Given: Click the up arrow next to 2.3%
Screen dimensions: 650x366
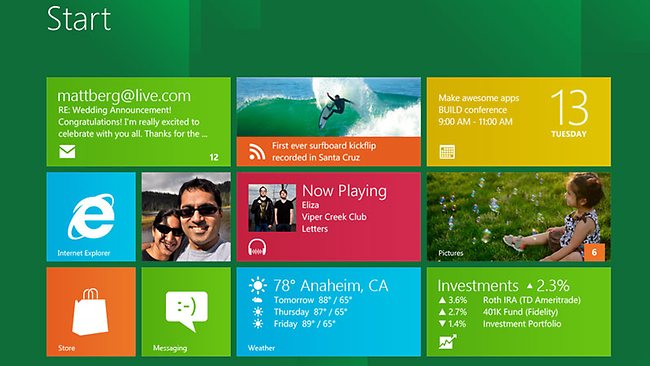Looking at the screenshot, I should click(529, 286).
